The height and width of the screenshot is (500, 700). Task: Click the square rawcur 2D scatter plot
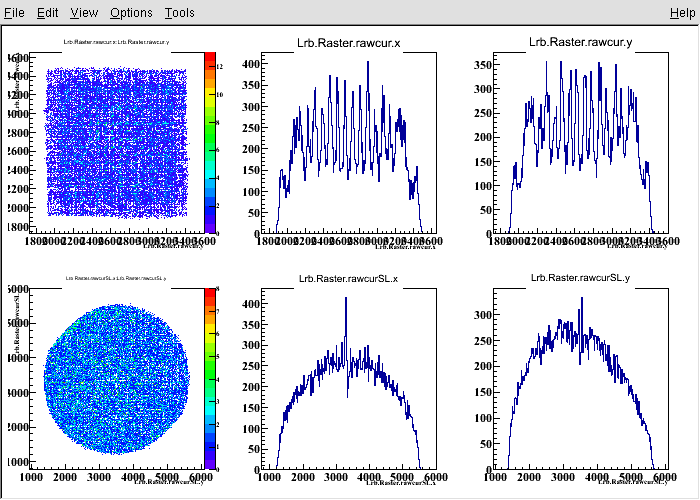117,143
